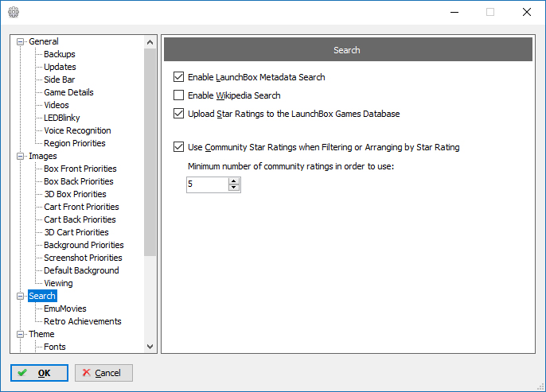Discard changes with the Cancel button

[103, 373]
